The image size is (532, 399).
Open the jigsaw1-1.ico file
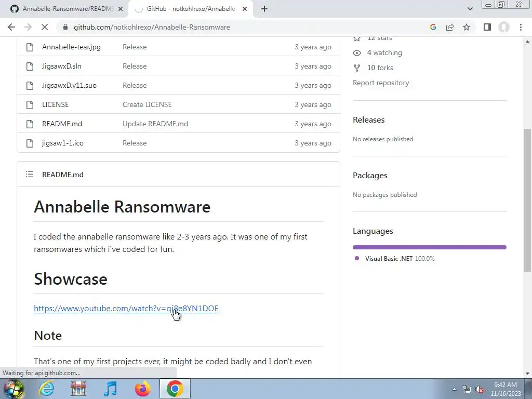(63, 143)
